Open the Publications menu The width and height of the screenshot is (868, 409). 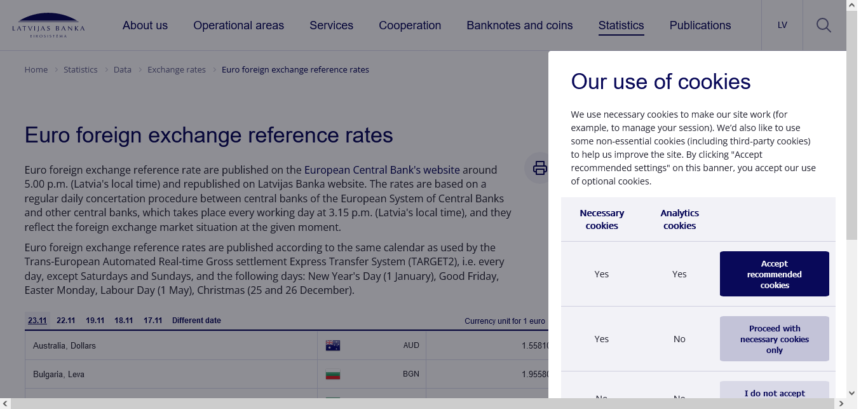click(x=700, y=25)
